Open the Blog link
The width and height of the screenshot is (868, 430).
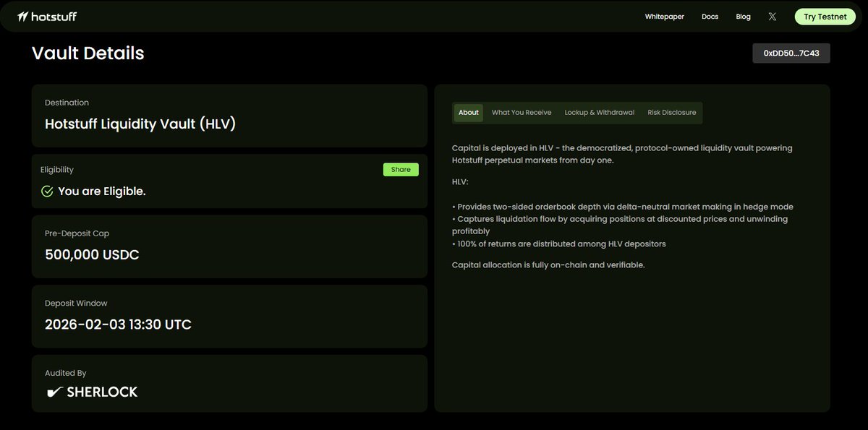pyautogui.click(x=743, y=17)
